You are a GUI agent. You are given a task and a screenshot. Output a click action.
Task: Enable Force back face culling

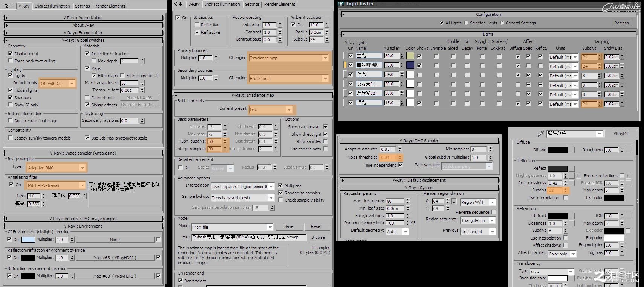point(10,61)
